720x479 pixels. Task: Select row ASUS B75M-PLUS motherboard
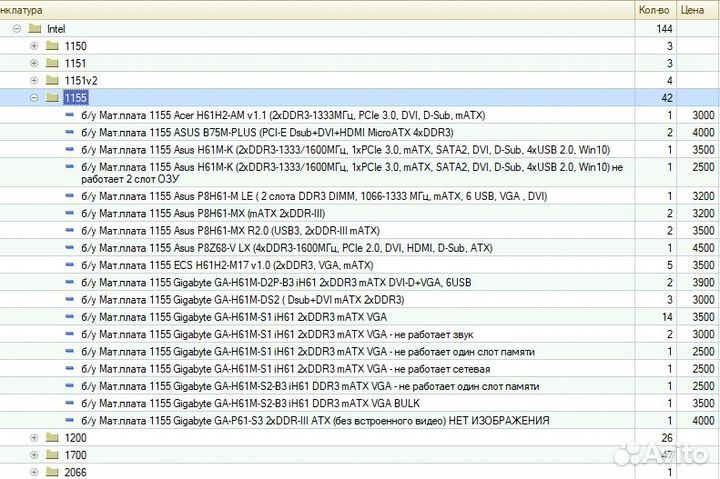click(x=360, y=132)
